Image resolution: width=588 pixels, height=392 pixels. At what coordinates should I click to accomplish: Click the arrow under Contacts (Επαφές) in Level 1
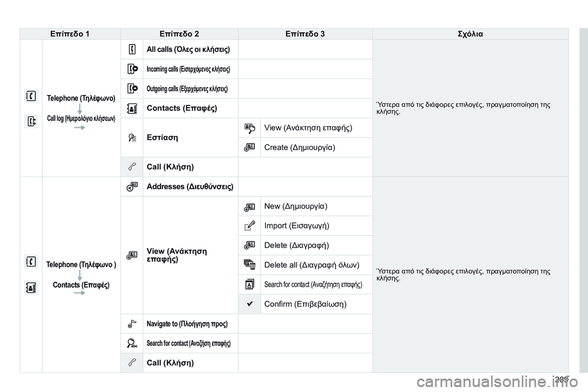[80, 293]
